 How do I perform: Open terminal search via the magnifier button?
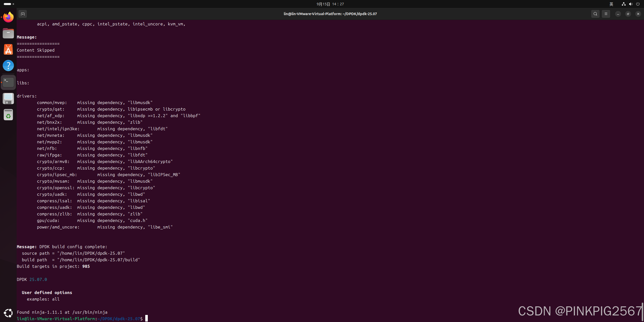pos(595,14)
